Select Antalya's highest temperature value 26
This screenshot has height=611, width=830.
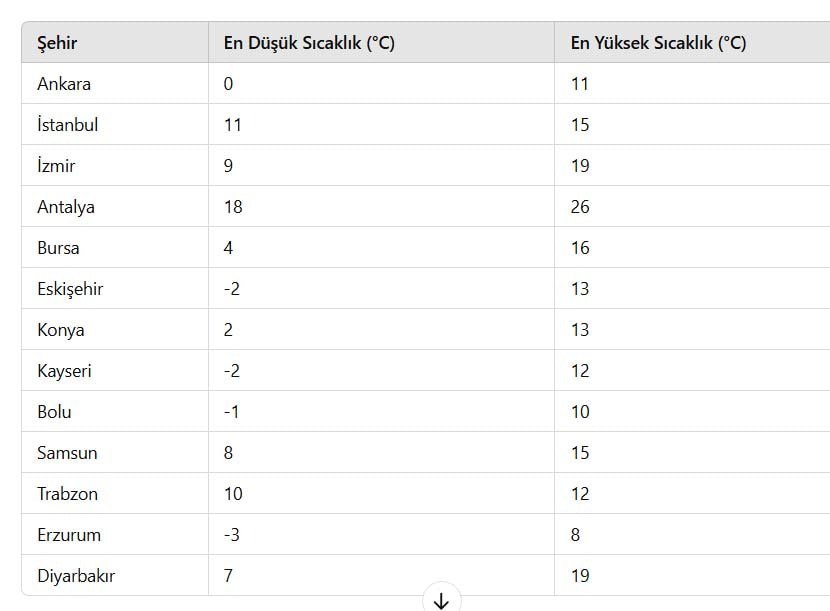click(x=580, y=207)
